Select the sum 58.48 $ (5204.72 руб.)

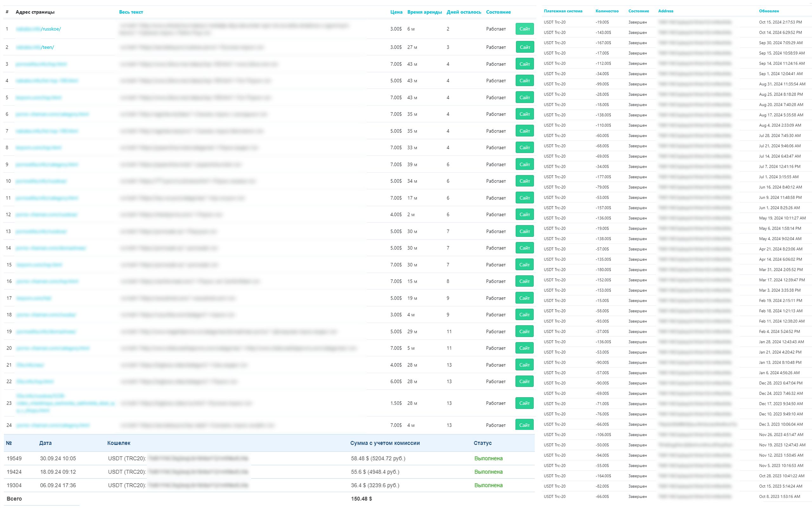point(378,458)
